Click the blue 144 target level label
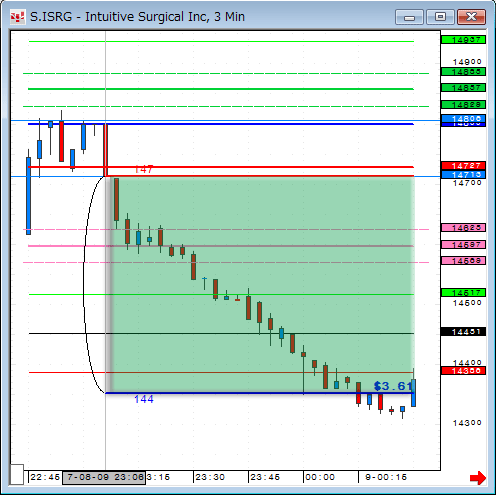 click(144, 399)
